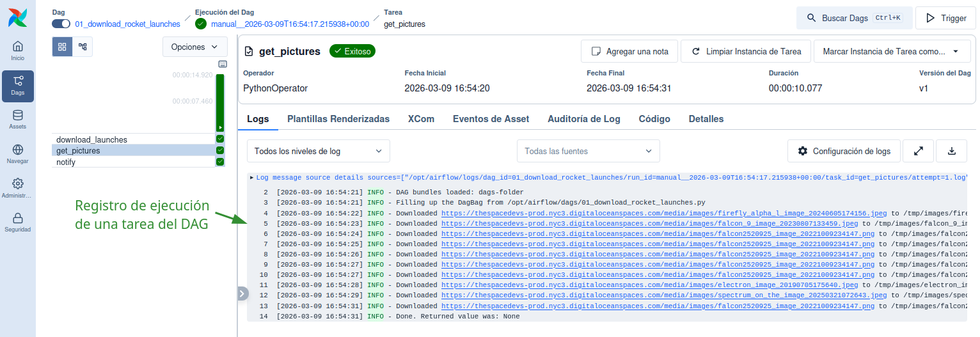Viewport: 980px width, 337px height.
Task: Open the Código tab
Action: (x=654, y=119)
